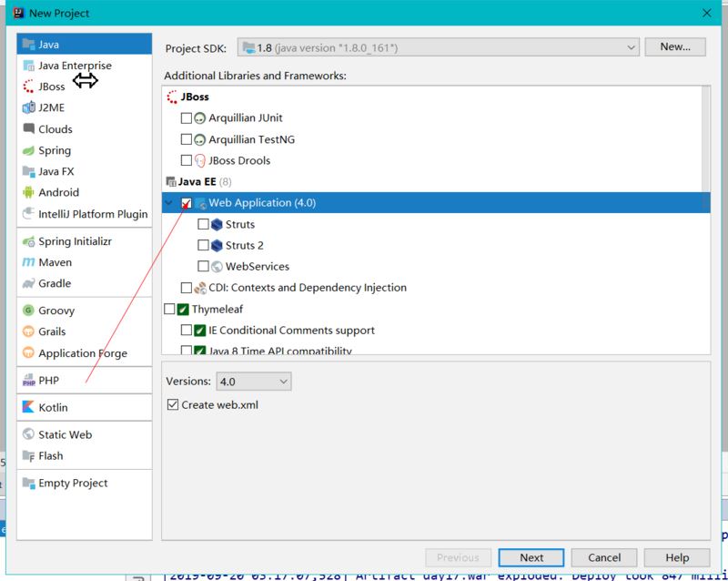This screenshot has width=728, height=581.
Task: Click the Gradle elephant icon
Action: 28,283
